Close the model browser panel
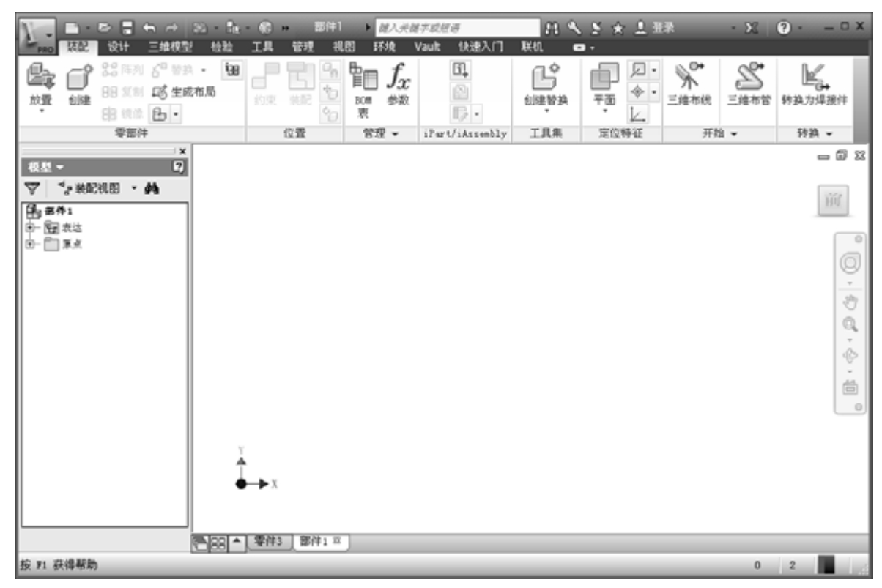The image size is (882, 588). tap(182, 151)
